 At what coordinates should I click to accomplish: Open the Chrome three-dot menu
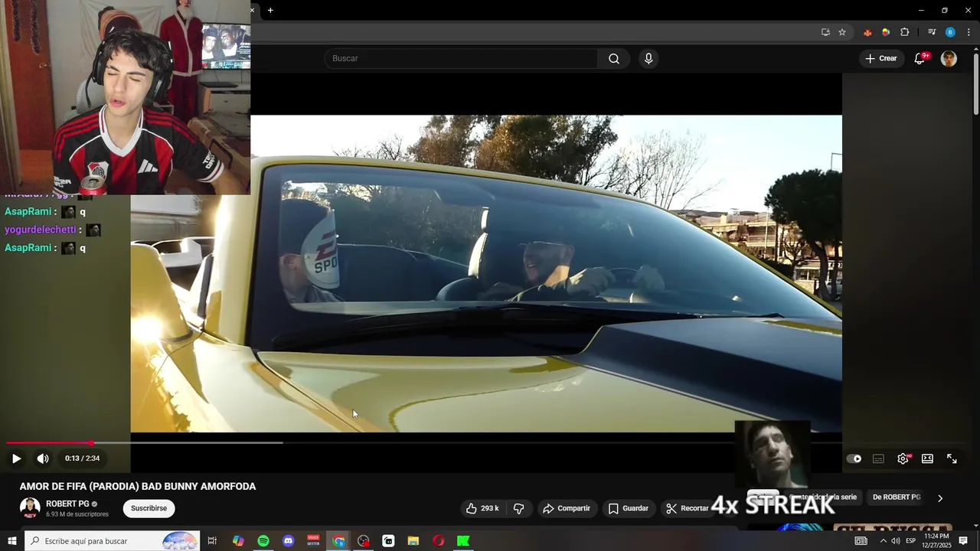969,32
